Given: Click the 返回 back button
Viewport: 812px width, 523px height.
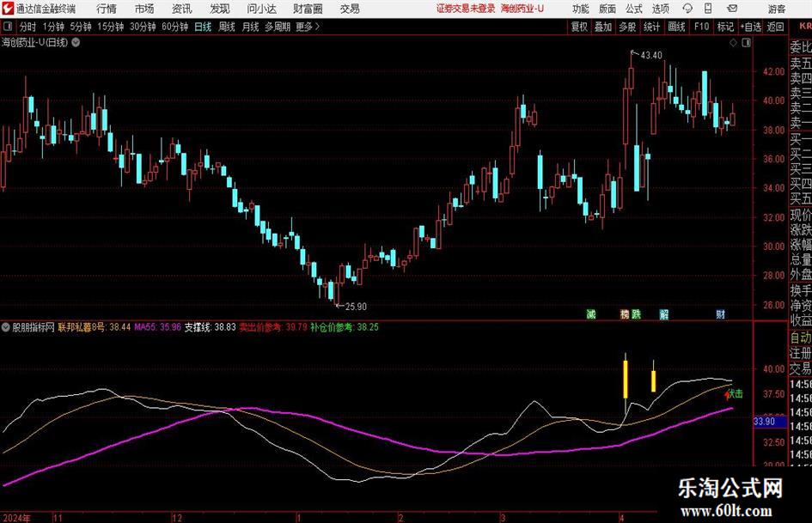Looking at the screenshot, I should [775, 27].
